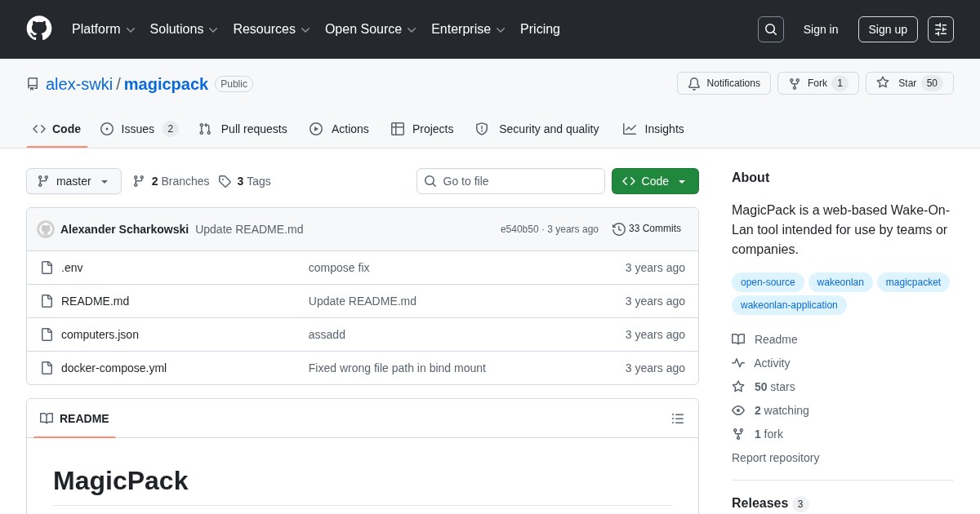Open the Code tab
Viewport: 980px width, 514px height.
pos(57,129)
